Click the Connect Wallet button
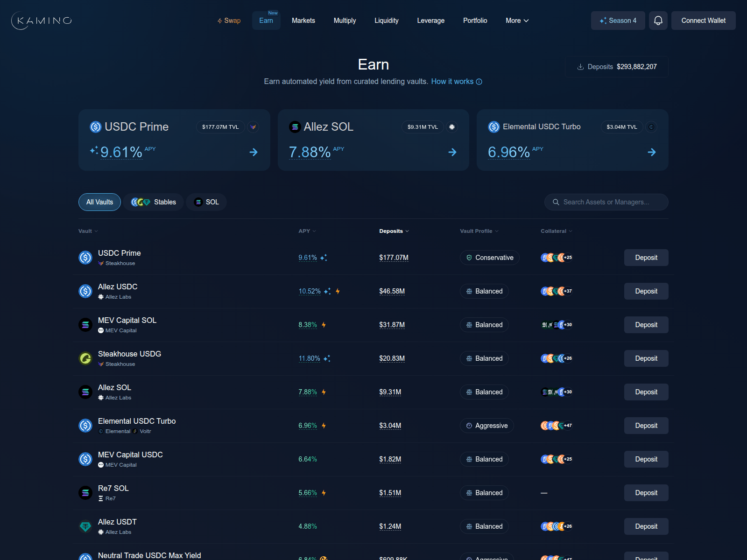Viewport: 747px width, 560px height. [703, 21]
